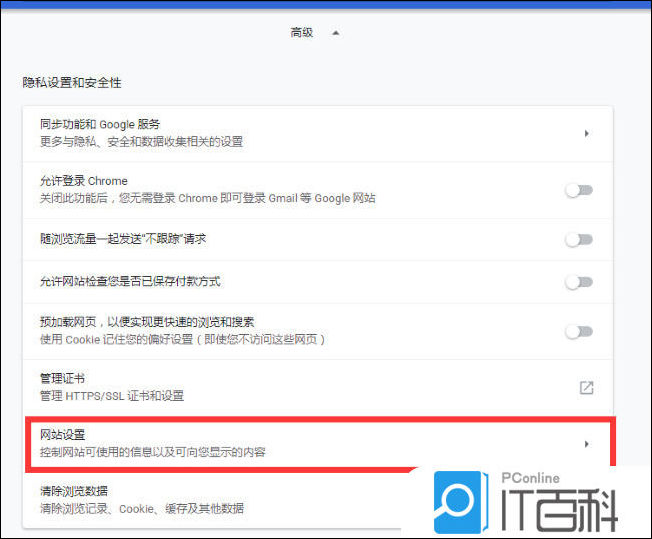The image size is (652, 539).
Task: Click 预加载网页 setting title
Action: [x=147, y=322]
